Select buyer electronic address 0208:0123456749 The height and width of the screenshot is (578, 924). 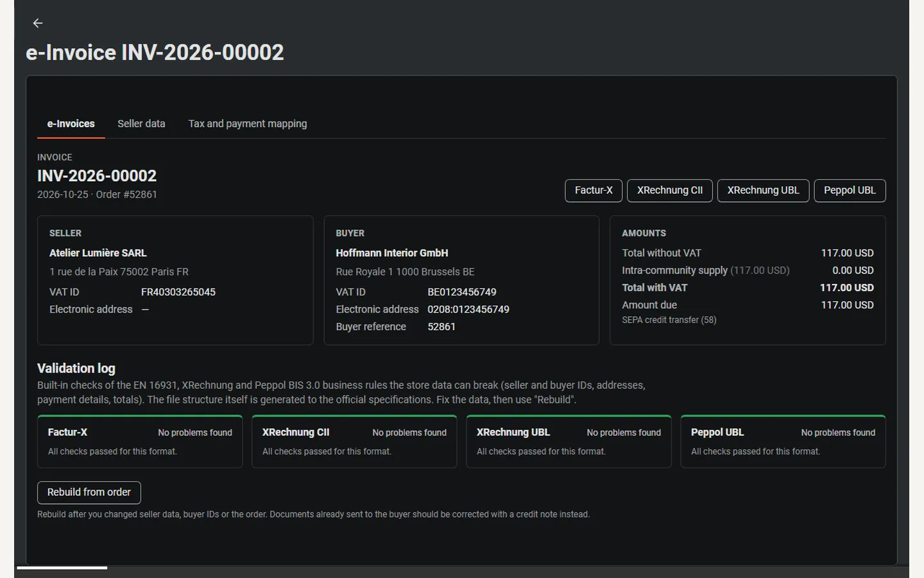pos(468,309)
